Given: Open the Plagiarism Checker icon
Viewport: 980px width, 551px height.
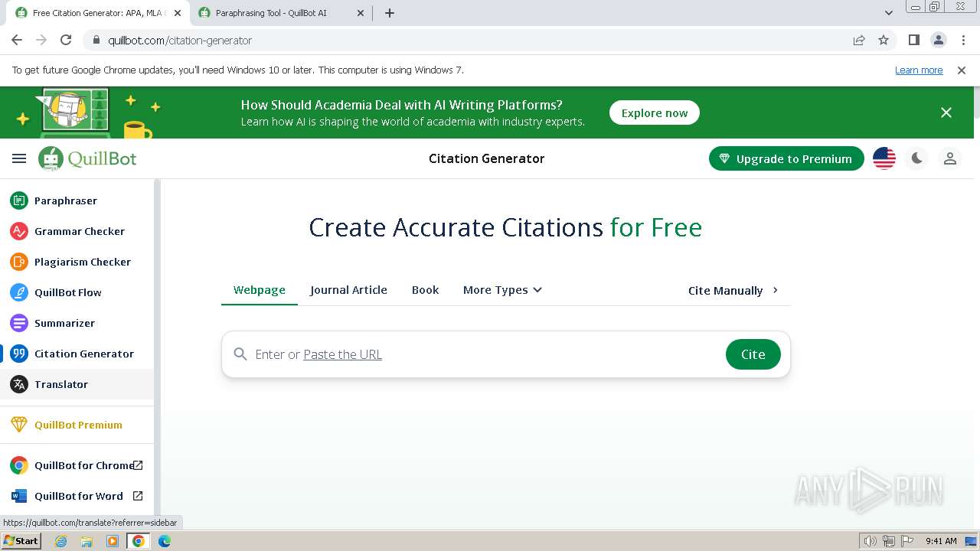Looking at the screenshot, I should click(19, 262).
